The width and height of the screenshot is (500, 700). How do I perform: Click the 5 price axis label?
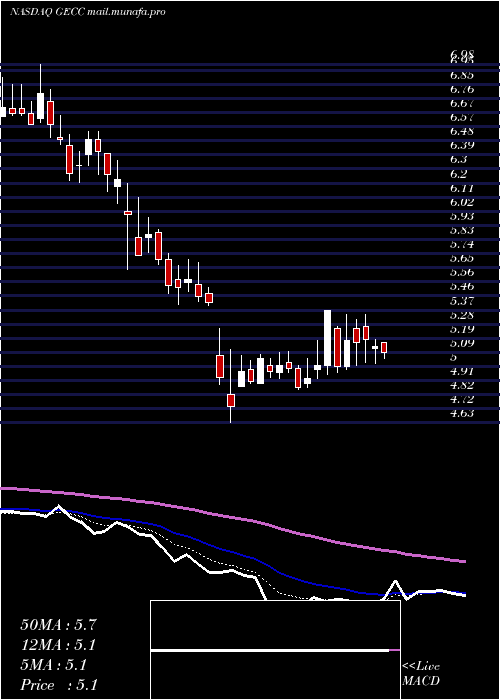tap(454, 357)
